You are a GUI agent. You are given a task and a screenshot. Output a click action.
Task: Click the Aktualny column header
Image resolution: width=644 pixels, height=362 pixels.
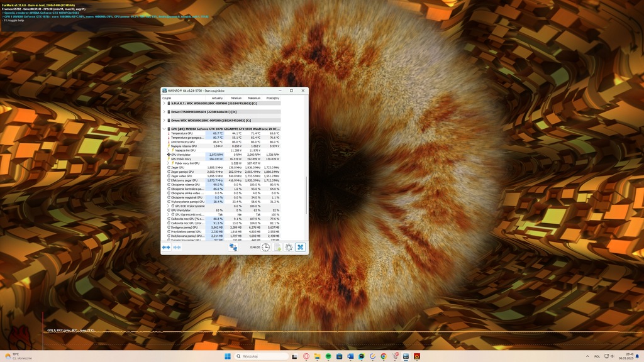click(x=217, y=98)
